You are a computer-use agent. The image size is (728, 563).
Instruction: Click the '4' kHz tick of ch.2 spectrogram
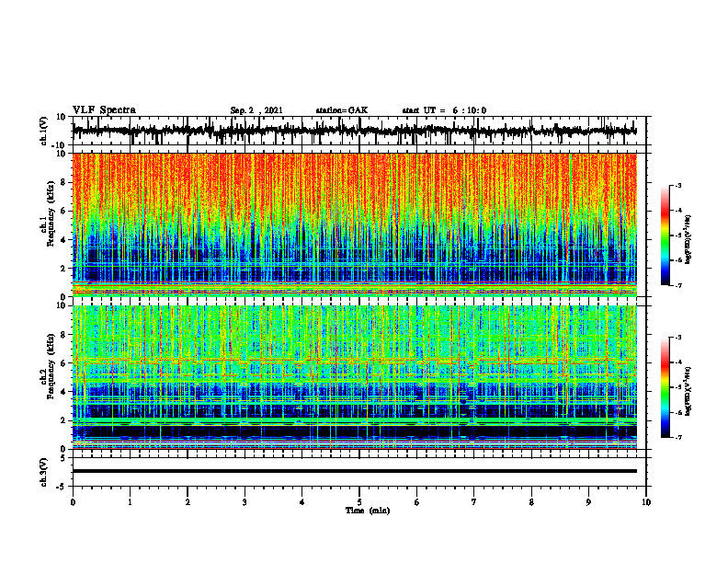tap(63, 392)
